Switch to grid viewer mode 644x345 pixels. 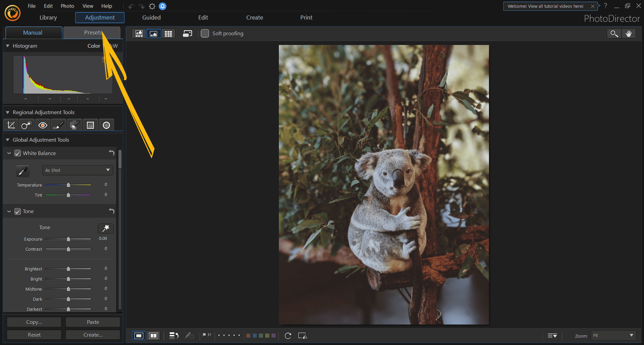[168, 33]
